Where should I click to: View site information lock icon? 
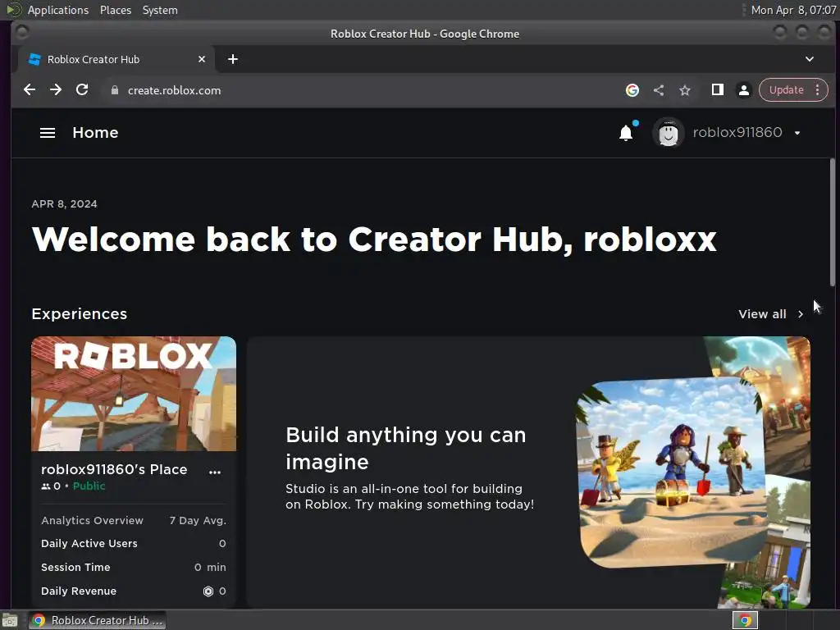point(114,90)
